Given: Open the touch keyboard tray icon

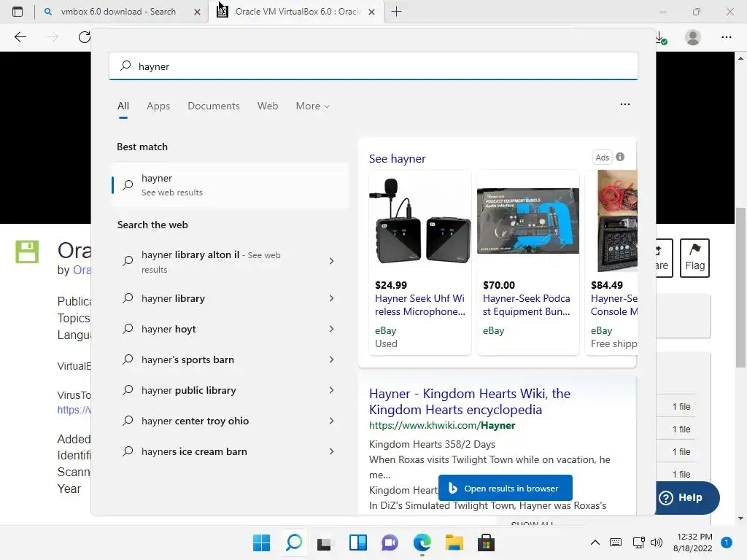Looking at the screenshot, I should click(616, 542).
